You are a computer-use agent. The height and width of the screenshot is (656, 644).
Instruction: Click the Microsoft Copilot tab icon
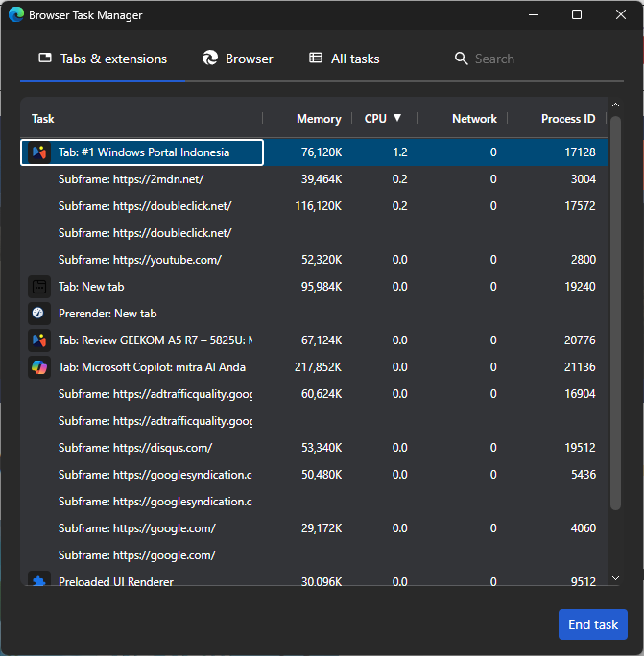(39, 367)
